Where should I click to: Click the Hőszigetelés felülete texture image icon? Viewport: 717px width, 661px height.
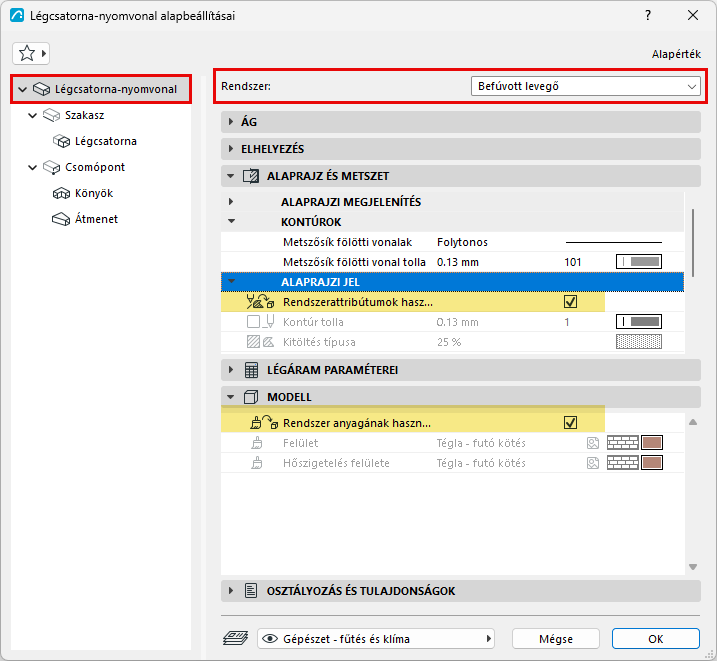593,463
